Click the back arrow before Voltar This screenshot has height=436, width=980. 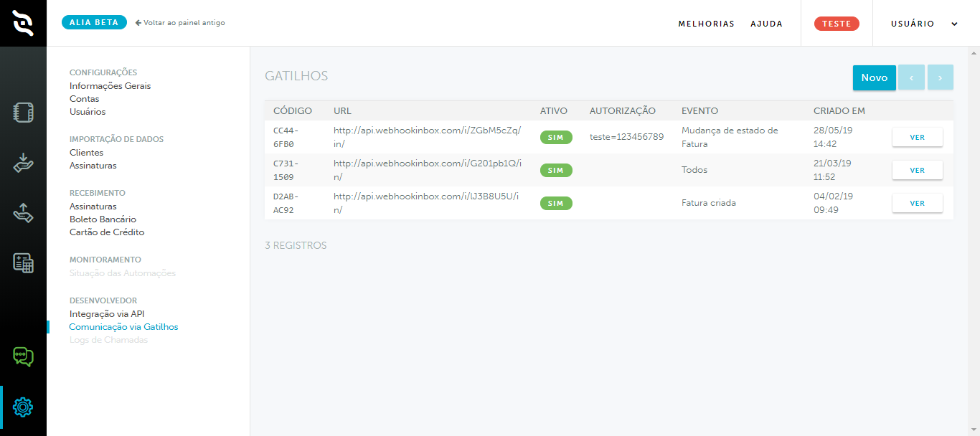(x=138, y=23)
